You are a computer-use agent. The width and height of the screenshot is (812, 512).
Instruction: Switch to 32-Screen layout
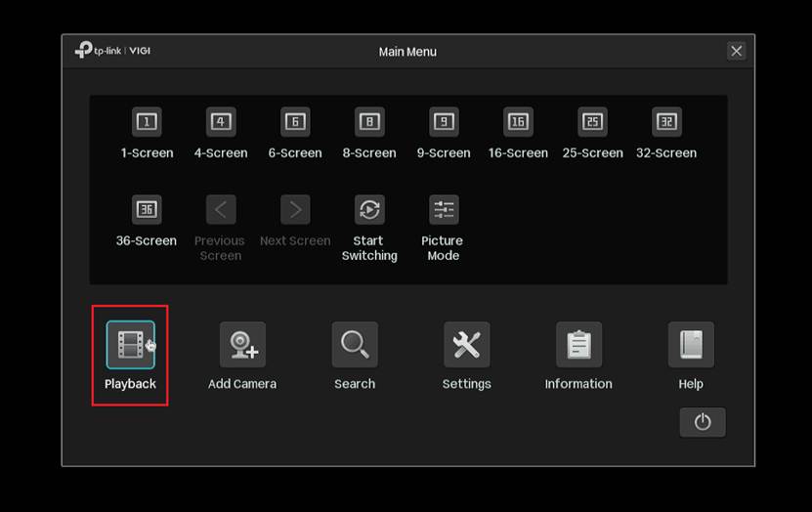click(x=667, y=122)
